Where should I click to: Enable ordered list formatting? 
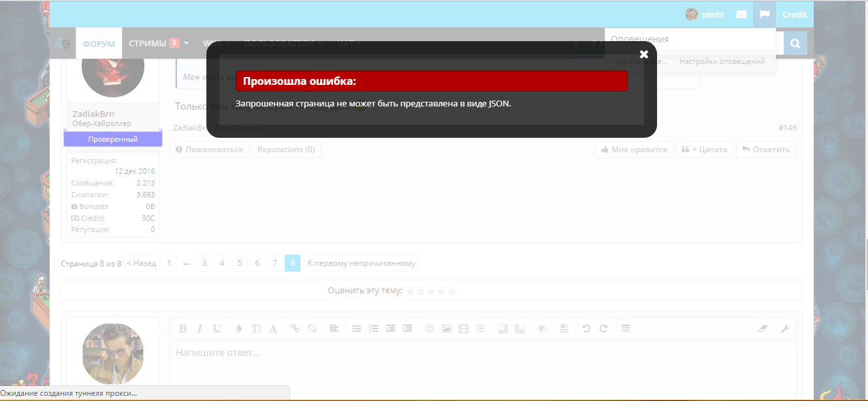373,329
